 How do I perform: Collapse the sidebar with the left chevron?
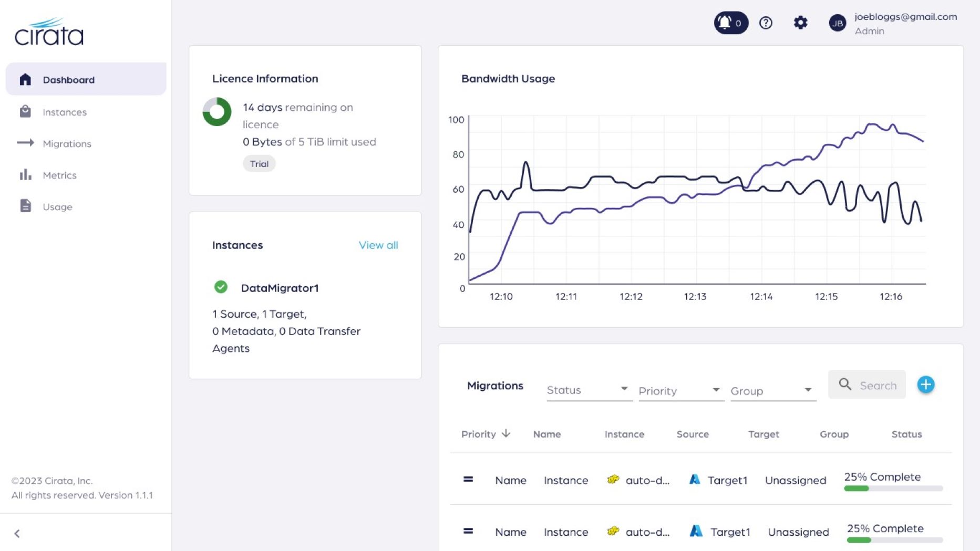pos(17,534)
